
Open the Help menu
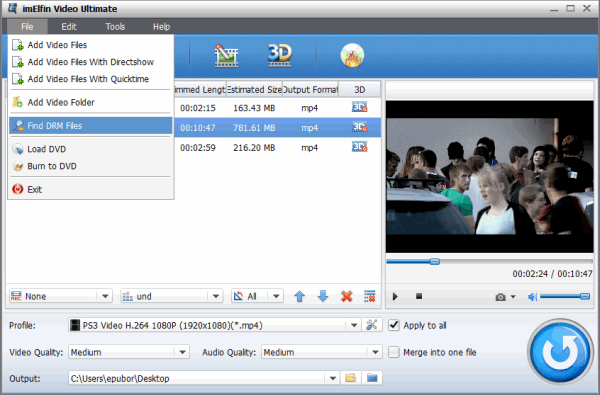161,27
